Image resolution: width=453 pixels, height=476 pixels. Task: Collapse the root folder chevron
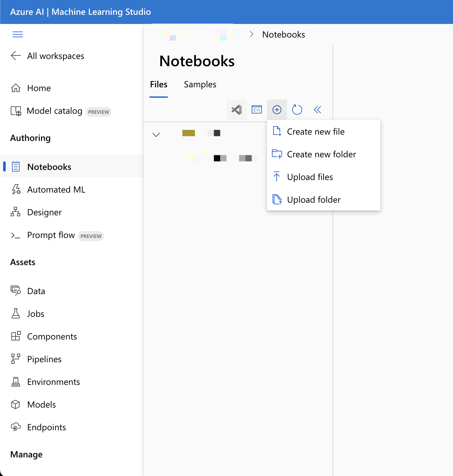[156, 135]
